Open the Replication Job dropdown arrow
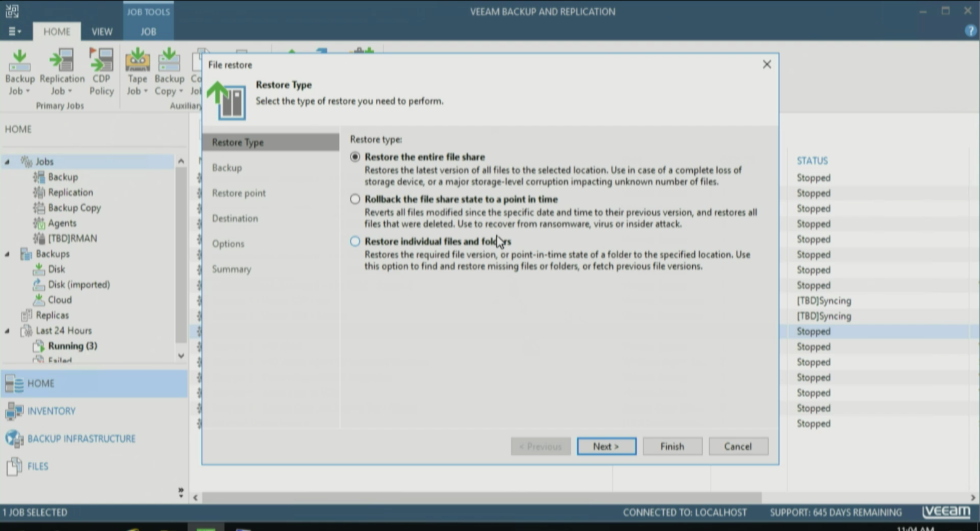The height and width of the screenshot is (531, 980). tap(70, 91)
